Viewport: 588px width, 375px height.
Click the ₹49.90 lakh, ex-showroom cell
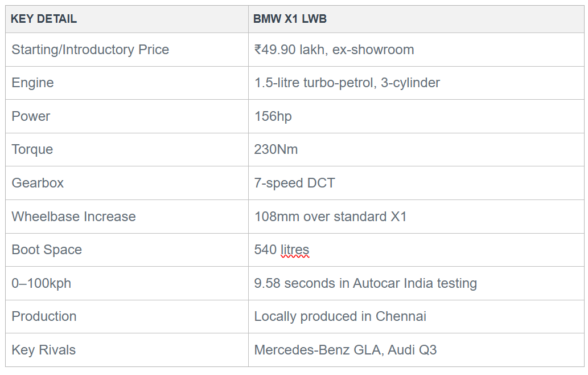pos(416,50)
